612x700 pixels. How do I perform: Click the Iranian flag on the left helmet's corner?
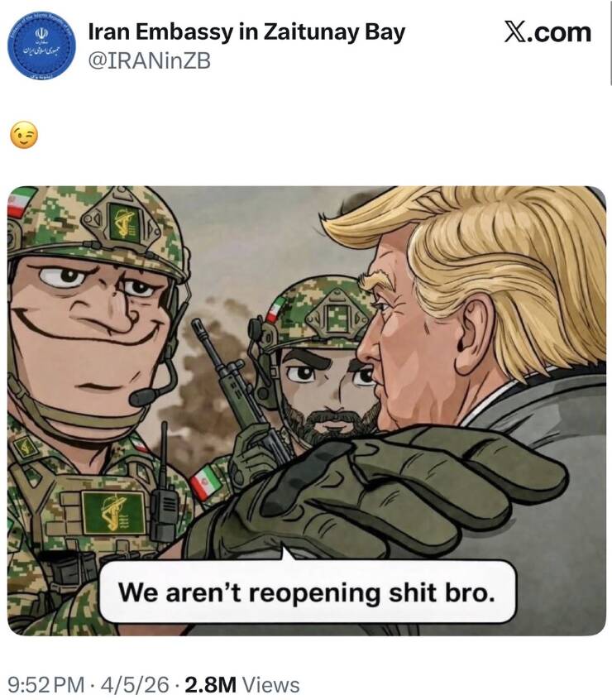click(x=21, y=202)
